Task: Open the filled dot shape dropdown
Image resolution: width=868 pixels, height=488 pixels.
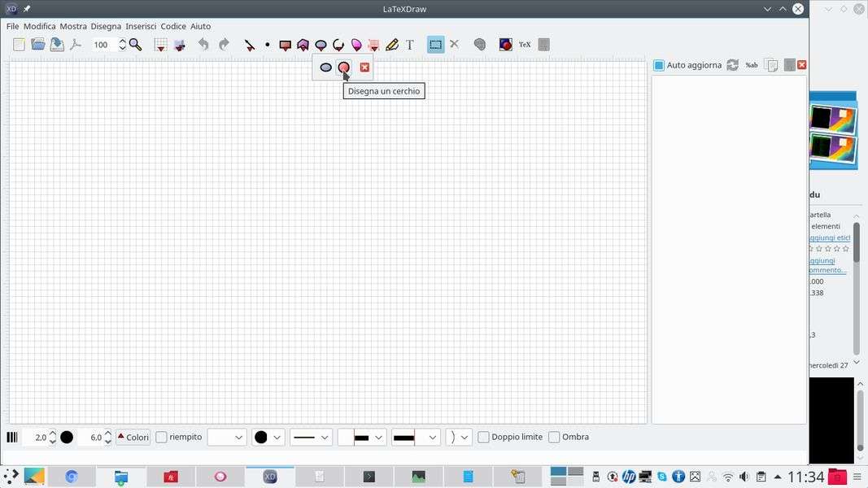Action: click(268, 438)
